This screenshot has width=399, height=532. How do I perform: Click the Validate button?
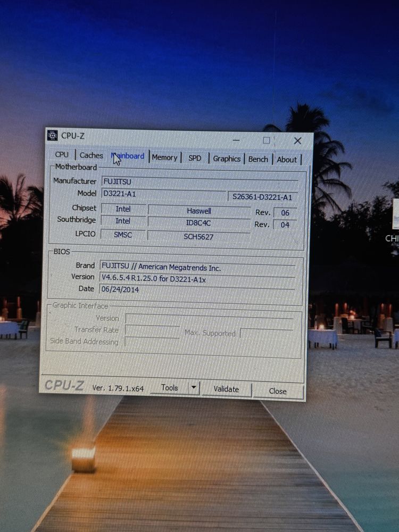point(226,389)
